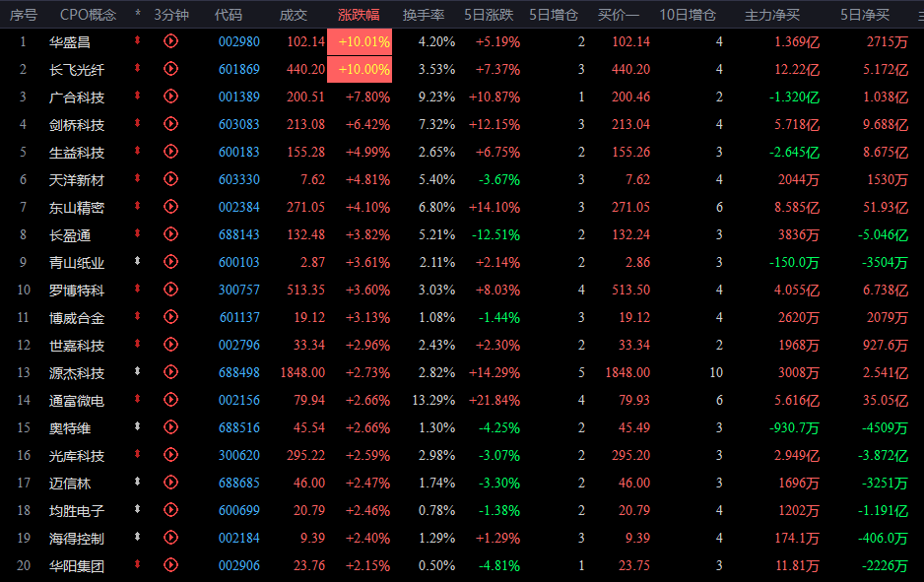The image size is (924, 582).
Task: Click the highlighted +10.01% change cell
Action: 360,41
